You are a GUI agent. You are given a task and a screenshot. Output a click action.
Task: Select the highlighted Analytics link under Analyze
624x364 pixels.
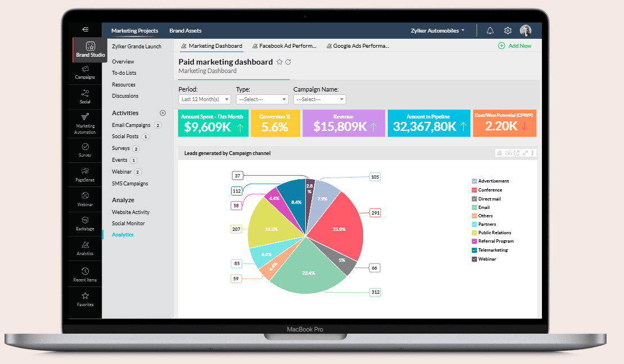point(123,235)
